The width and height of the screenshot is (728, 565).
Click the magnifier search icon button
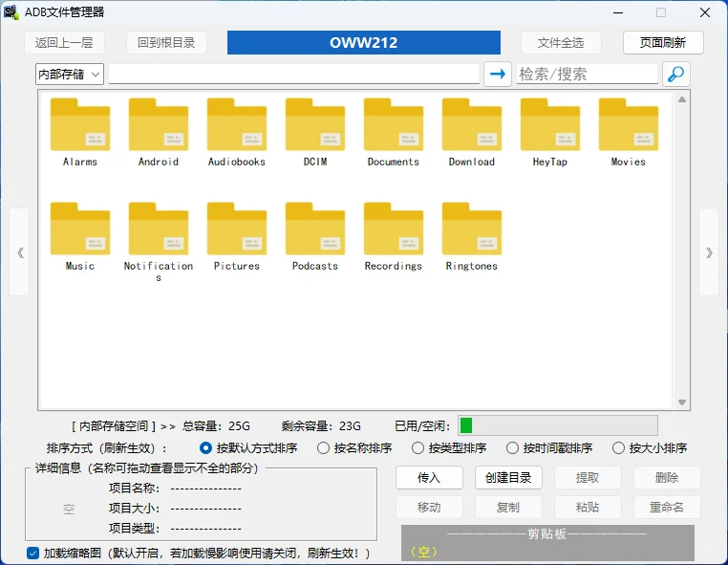676,74
